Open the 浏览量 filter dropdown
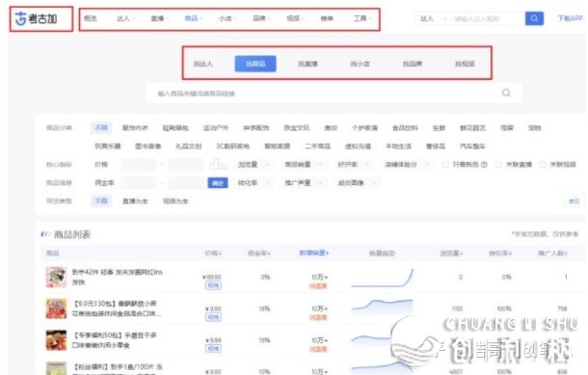Viewport: 588px width, 375px height. [x=254, y=164]
